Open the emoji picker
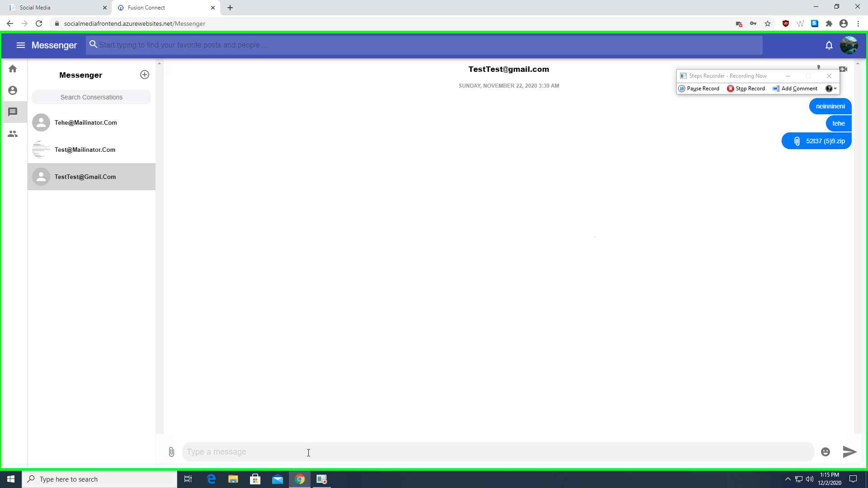 pyautogui.click(x=826, y=452)
